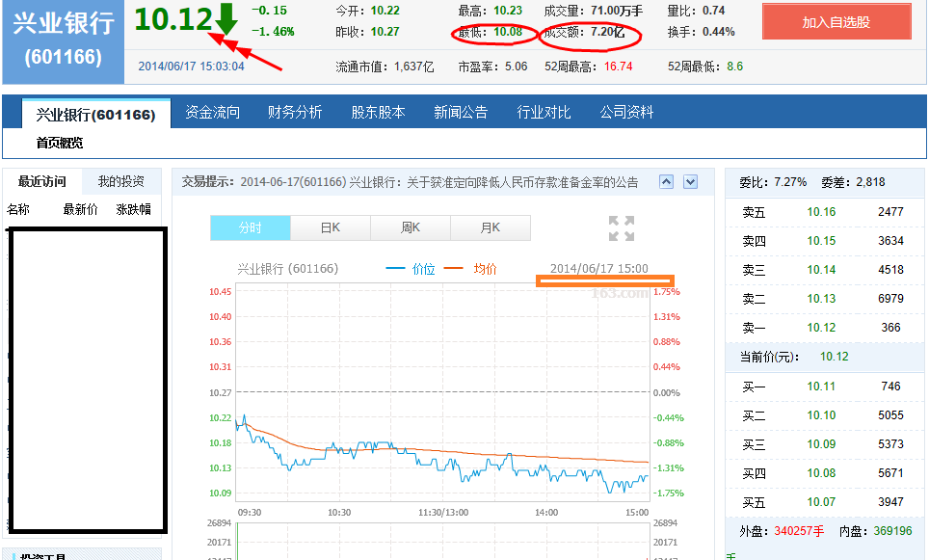Click the 成交量 71.00万手 value

[x=616, y=11]
